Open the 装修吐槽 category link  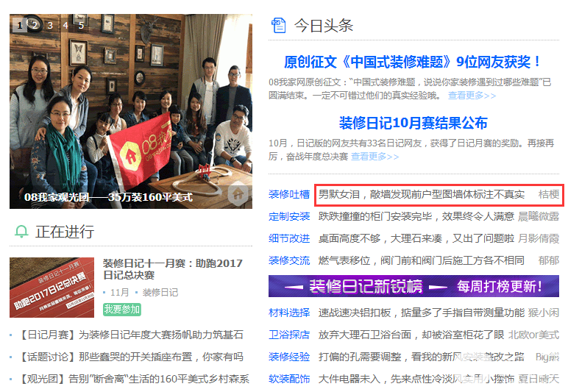click(289, 194)
